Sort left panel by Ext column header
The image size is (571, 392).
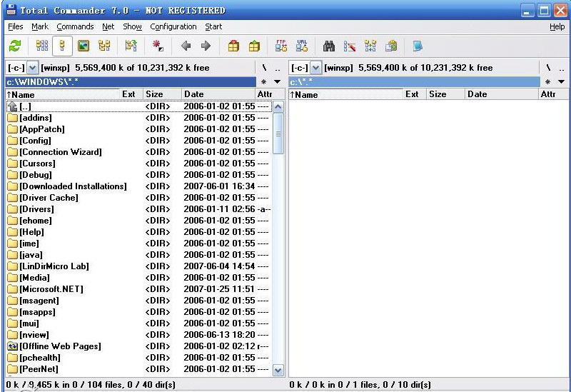(131, 94)
